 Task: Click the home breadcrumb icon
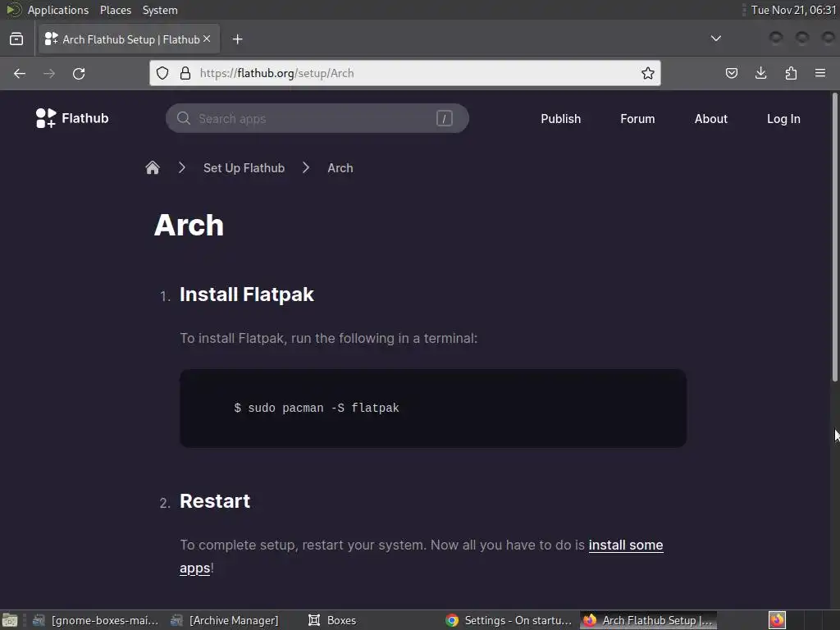pos(153,167)
